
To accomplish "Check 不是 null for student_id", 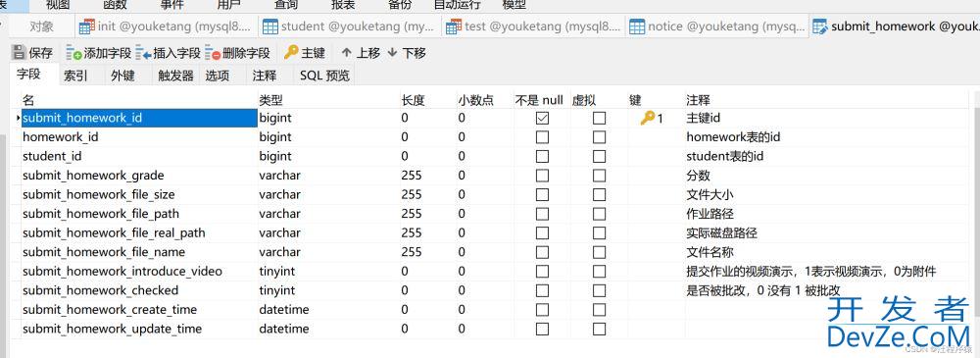I will click(x=543, y=157).
